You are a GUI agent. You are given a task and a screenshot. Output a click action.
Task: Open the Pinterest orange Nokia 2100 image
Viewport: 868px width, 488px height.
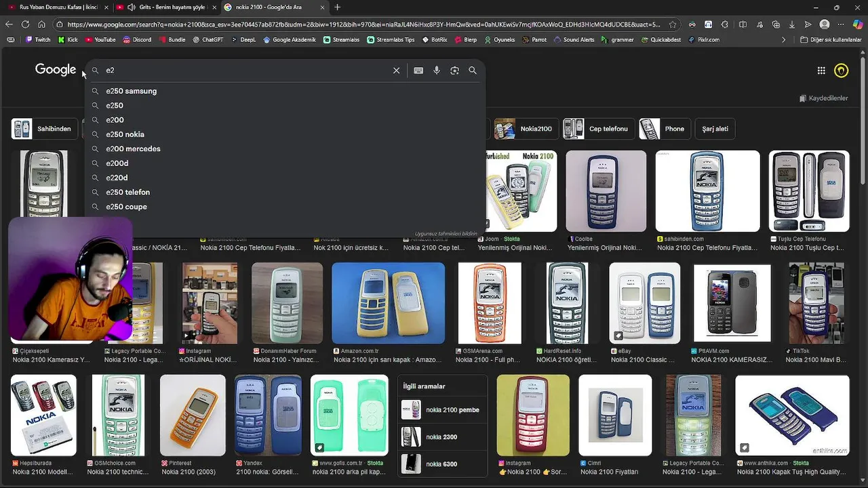pyautogui.click(x=193, y=415)
